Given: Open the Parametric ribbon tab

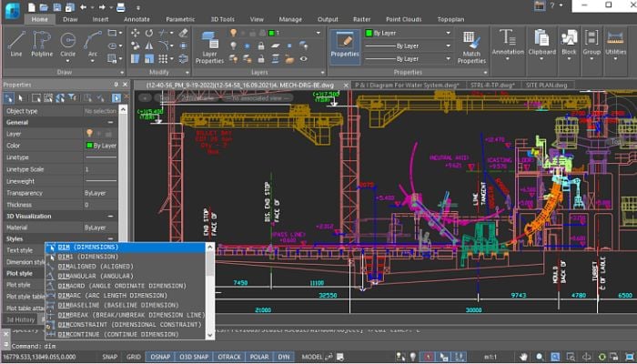Looking at the screenshot, I should coord(180,19).
